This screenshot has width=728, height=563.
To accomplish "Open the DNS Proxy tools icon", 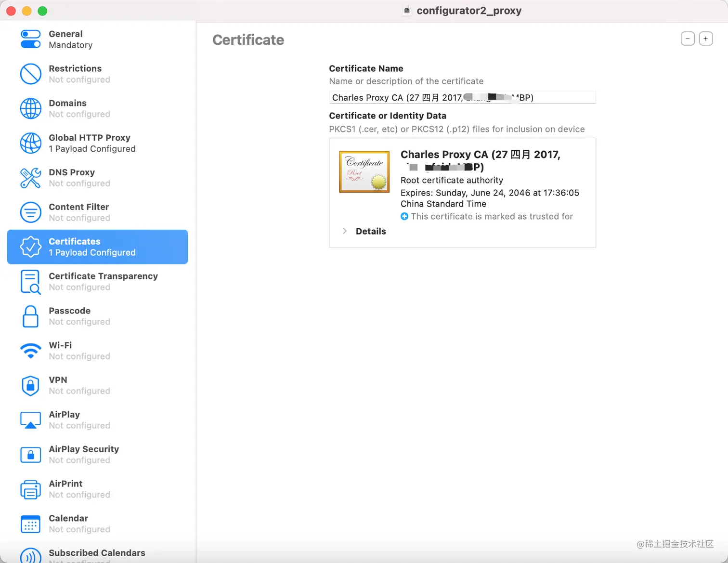I will pos(30,178).
